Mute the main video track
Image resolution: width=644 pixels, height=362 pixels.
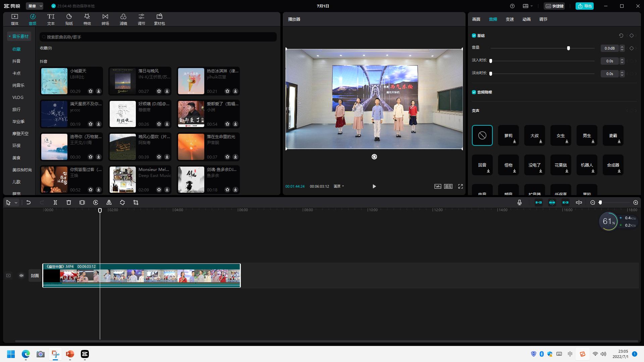click(x=21, y=276)
